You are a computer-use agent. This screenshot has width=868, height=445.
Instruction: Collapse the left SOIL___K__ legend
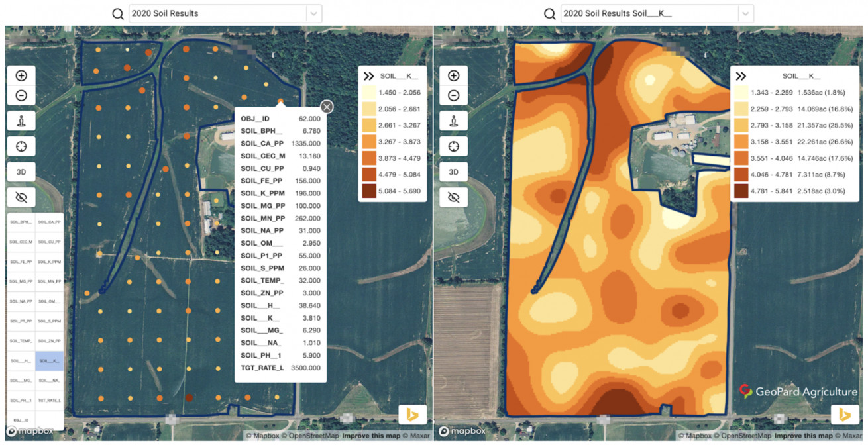click(369, 76)
